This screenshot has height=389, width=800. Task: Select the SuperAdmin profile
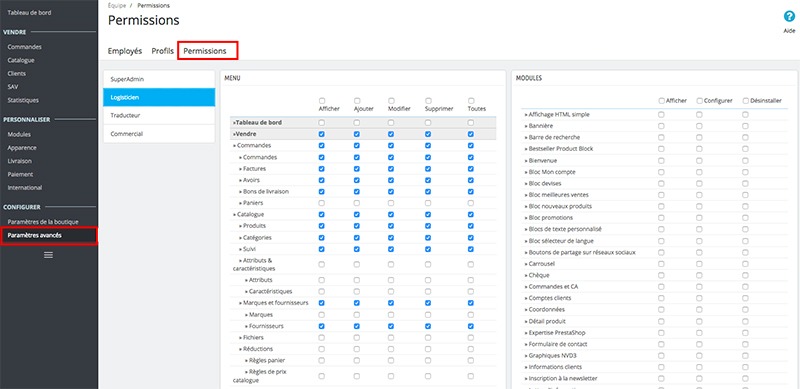[x=159, y=79]
